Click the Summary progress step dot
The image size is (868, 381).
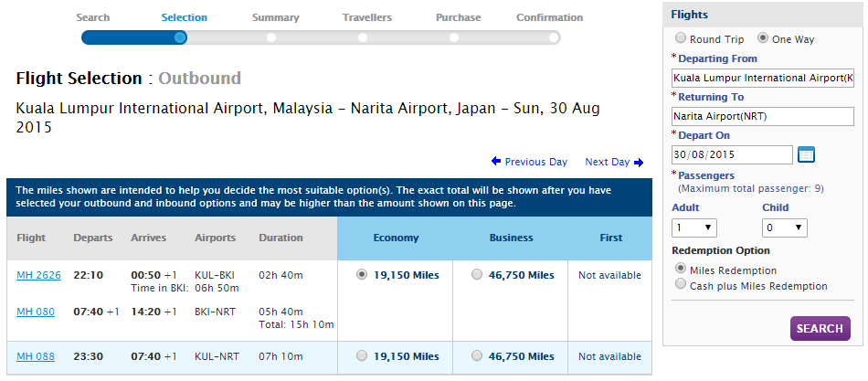pos(271,37)
